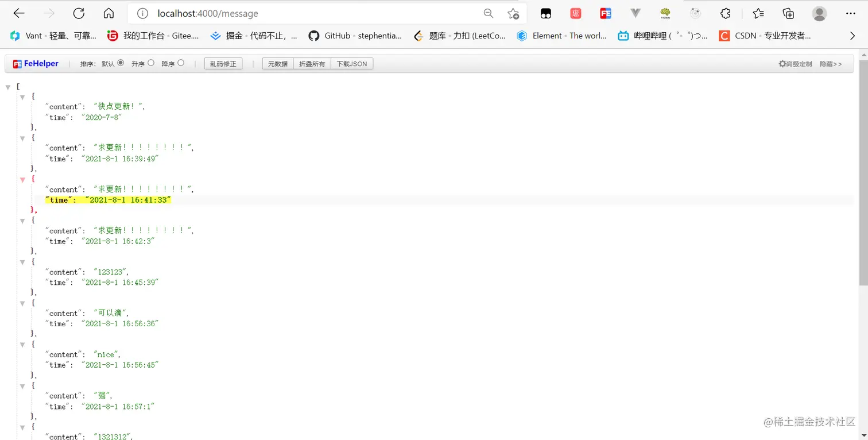
Task: Click the time value "2021-8-1 16:56:45"
Action: pos(120,365)
